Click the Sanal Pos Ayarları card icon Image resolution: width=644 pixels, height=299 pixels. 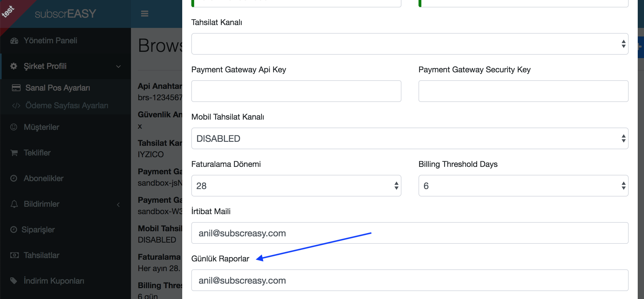[16, 88]
